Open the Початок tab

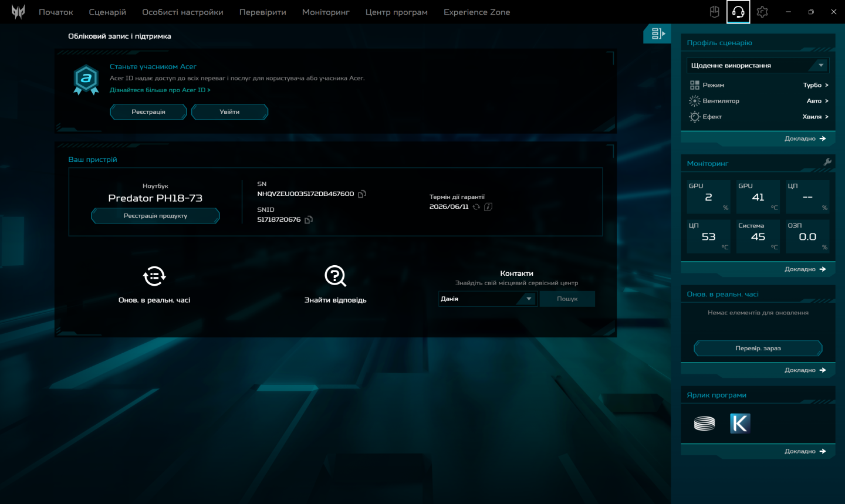[x=56, y=12]
